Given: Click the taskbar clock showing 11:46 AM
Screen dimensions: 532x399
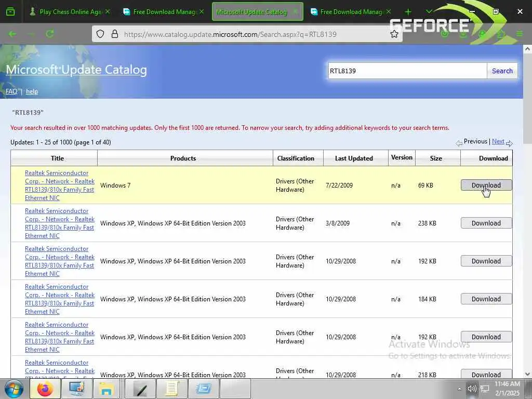Looking at the screenshot, I should tap(507, 389).
